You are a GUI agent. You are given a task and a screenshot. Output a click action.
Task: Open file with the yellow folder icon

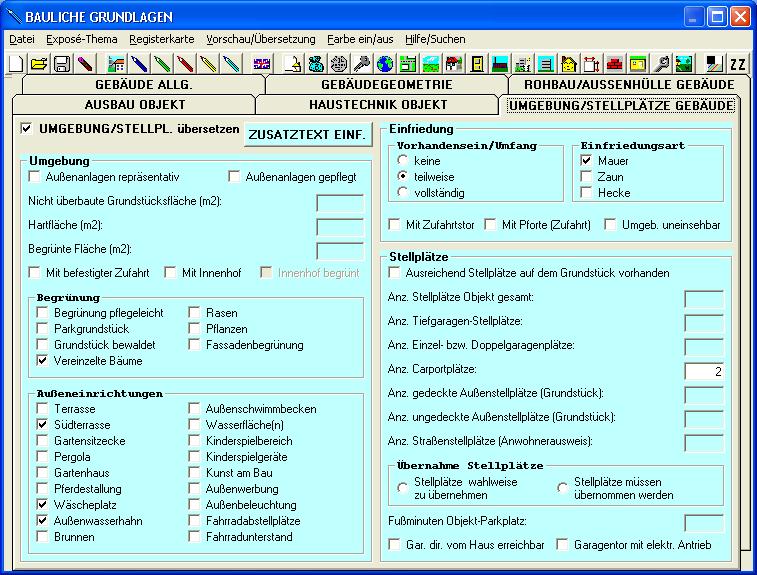[38, 64]
